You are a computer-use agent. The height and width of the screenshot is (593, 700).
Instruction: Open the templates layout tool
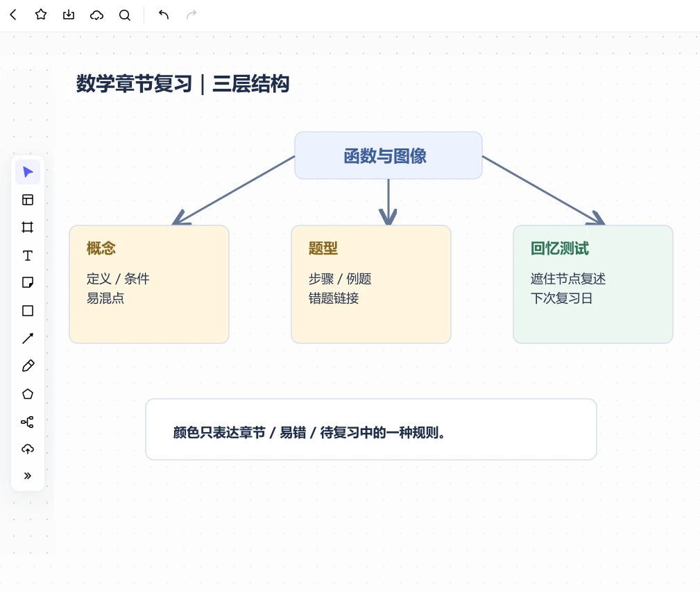pyautogui.click(x=28, y=200)
